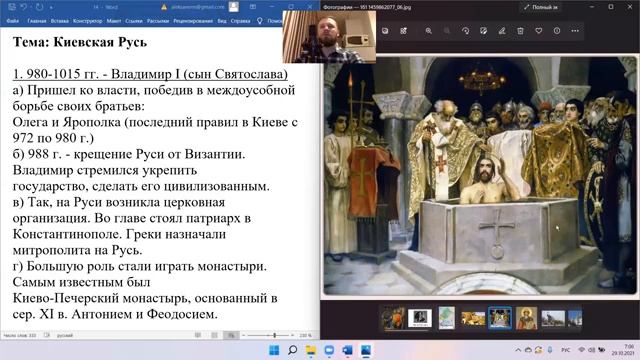Select the map thumbnail in the filmstrip
Image resolution: width=640 pixels, height=360 pixels.
pos(447,318)
